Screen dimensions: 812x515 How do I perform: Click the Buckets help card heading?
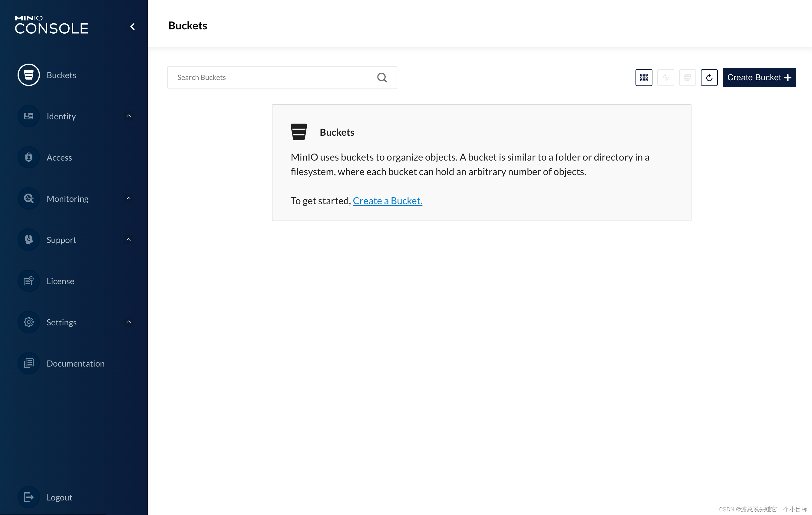click(337, 132)
